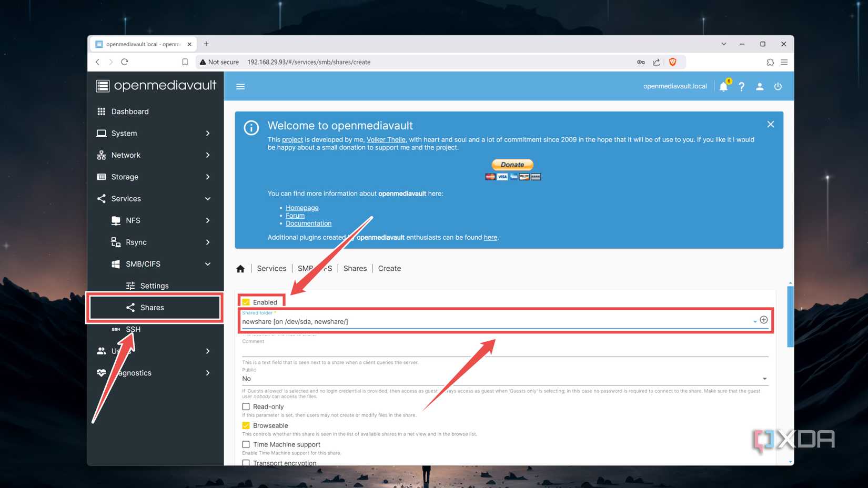Open the Volker Theile link
Screen dimensions: 868x488
click(x=386, y=140)
